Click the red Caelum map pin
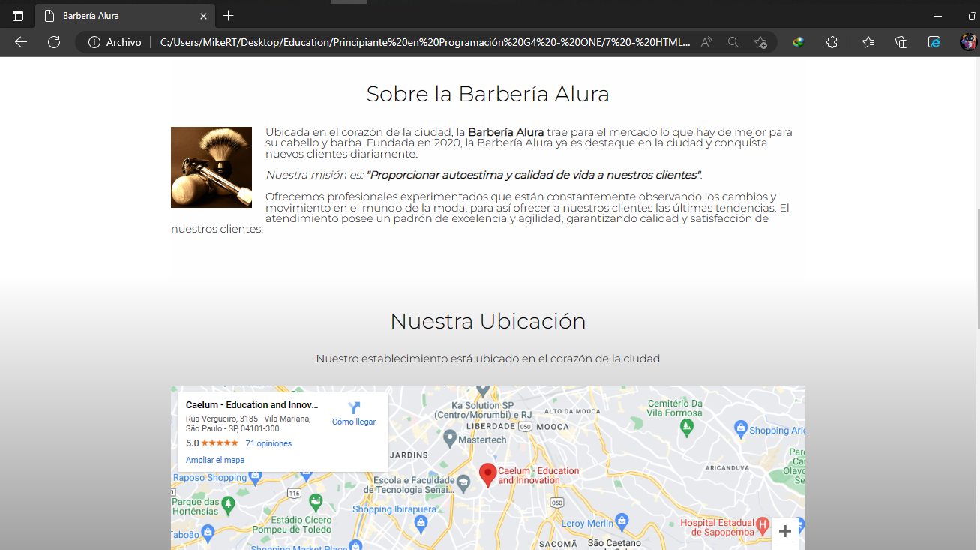The image size is (980, 550). (x=487, y=475)
